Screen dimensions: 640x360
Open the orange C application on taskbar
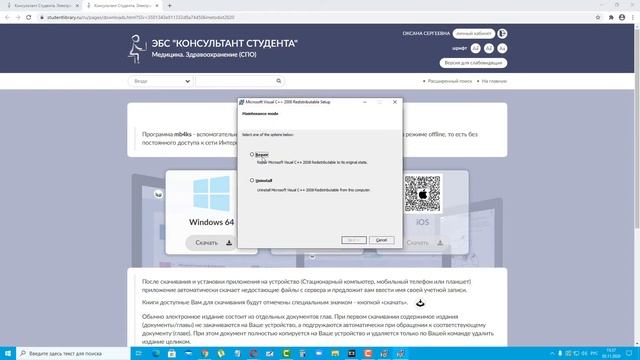pos(368,353)
